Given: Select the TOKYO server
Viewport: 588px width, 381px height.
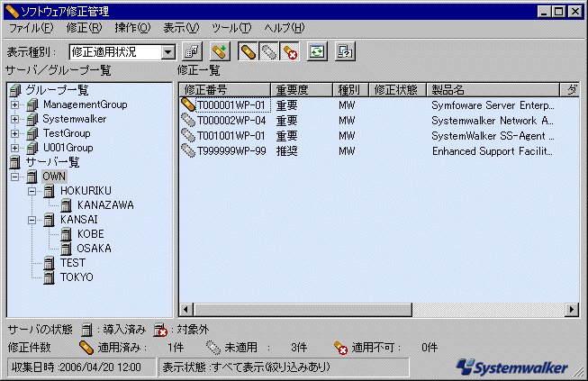Looking at the screenshot, I should click(x=77, y=277).
